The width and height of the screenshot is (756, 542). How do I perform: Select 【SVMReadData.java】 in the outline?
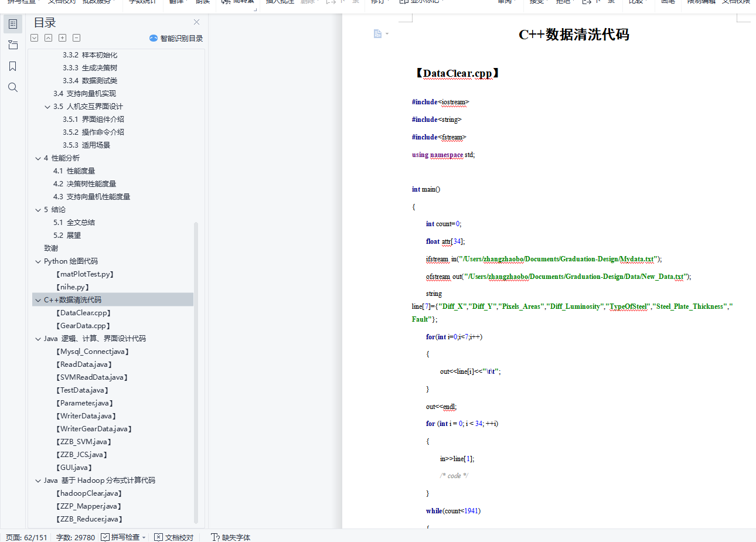tap(91, 377)
